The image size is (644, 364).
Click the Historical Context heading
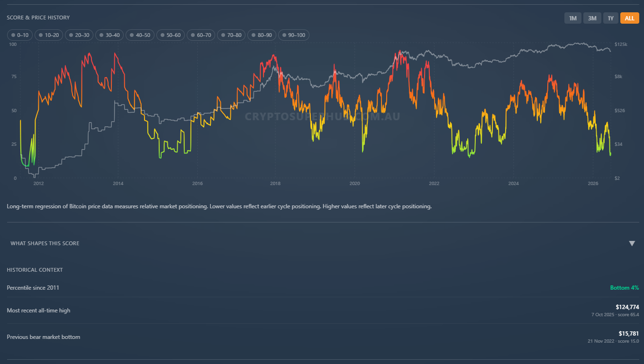click(x=35, y=270)
